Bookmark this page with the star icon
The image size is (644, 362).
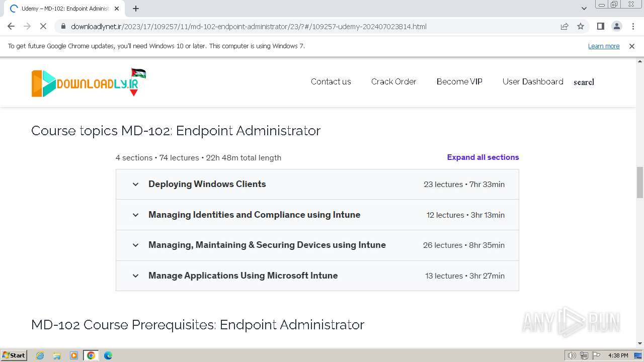coord(581,26)
